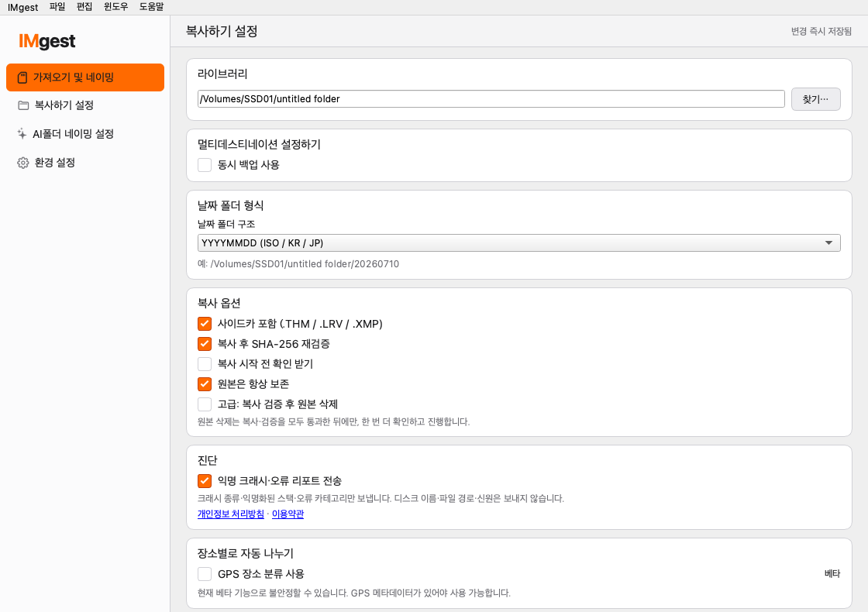Screen dimensions: 868x612
Task: Go to 복사하기 설정 sidebar item
Action: point(85,105)
